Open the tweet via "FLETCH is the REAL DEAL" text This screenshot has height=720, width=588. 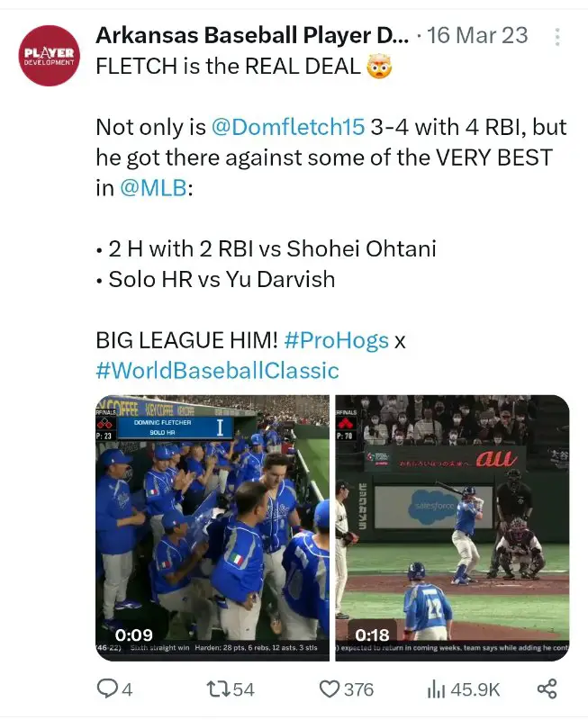click(230, 66)
